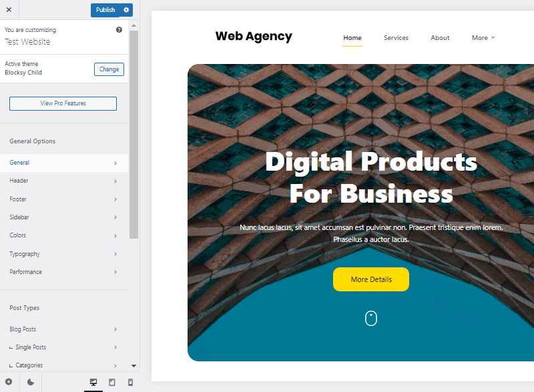
Task: Open publish settings gear icon
Action: tap(126, 10)
